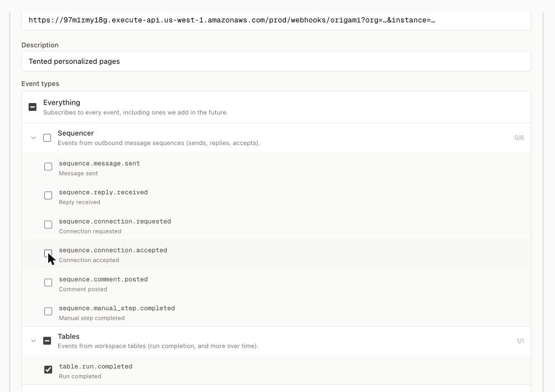This screenshot has width=555, height=392.
Task: Click the Everything label
Action: (62, 102)
